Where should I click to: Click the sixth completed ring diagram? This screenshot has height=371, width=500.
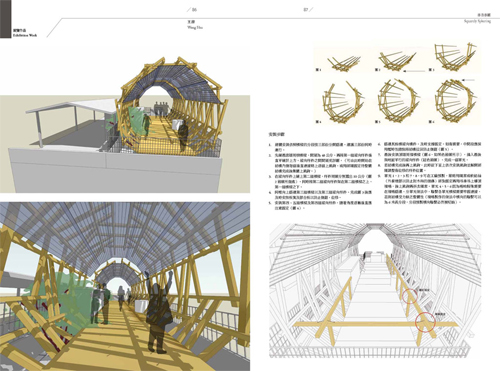click(x=455, y=101)
